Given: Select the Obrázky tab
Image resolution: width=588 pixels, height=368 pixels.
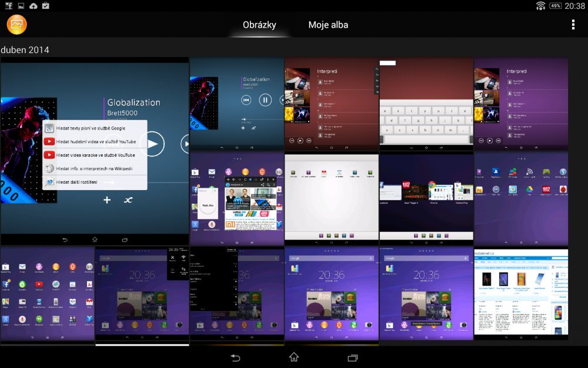Looking at the screenshot, I should click(260, 25).
